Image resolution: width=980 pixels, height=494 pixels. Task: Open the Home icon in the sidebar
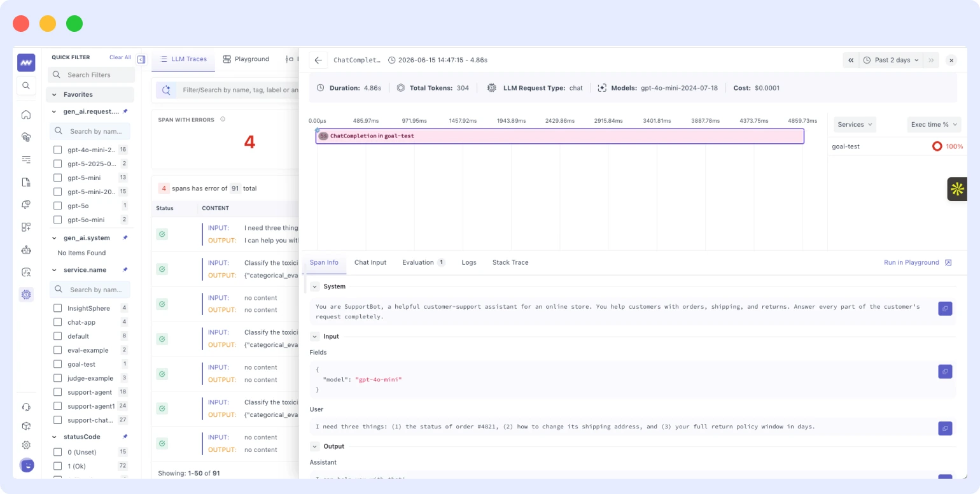click(26, 115)
